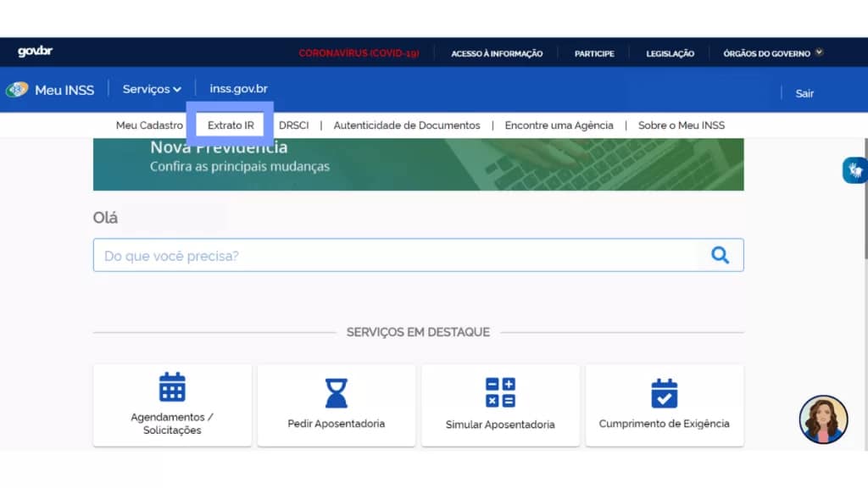Click the gov.br logo
Viewport: 868px width, 488px height.
pos(35,52)
